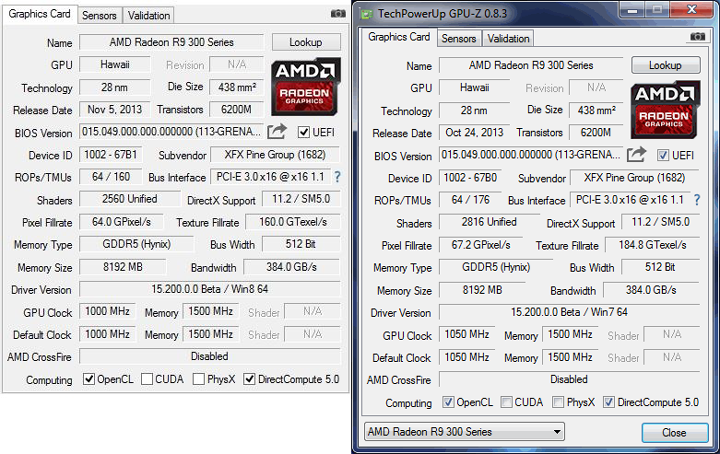Click the GPU Clock value 1050 MHz
This screenshot has width=720, height=454.
tap(467, 334)
